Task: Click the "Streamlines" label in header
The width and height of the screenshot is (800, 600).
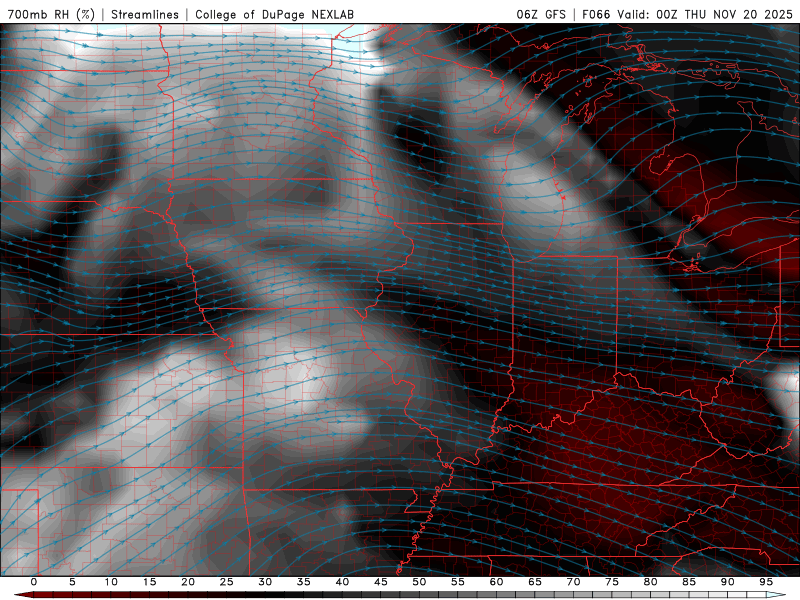Action: [x=145, y=14]
